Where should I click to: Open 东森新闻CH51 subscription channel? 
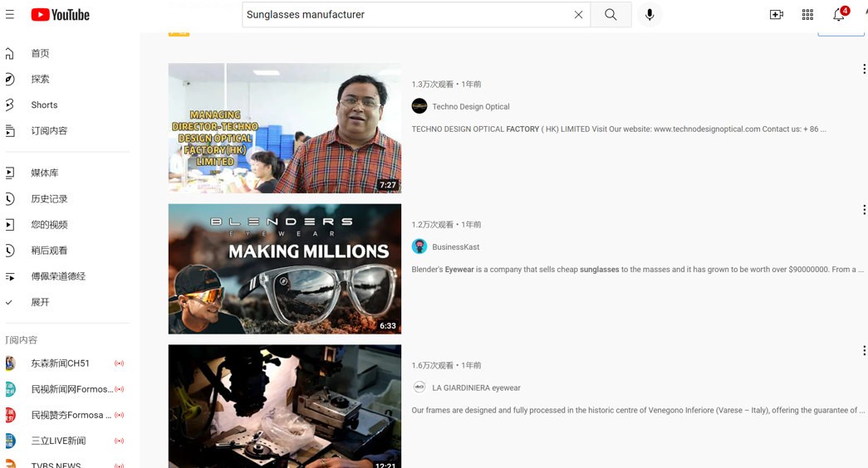pyautogui.click(x=60, y=363)
